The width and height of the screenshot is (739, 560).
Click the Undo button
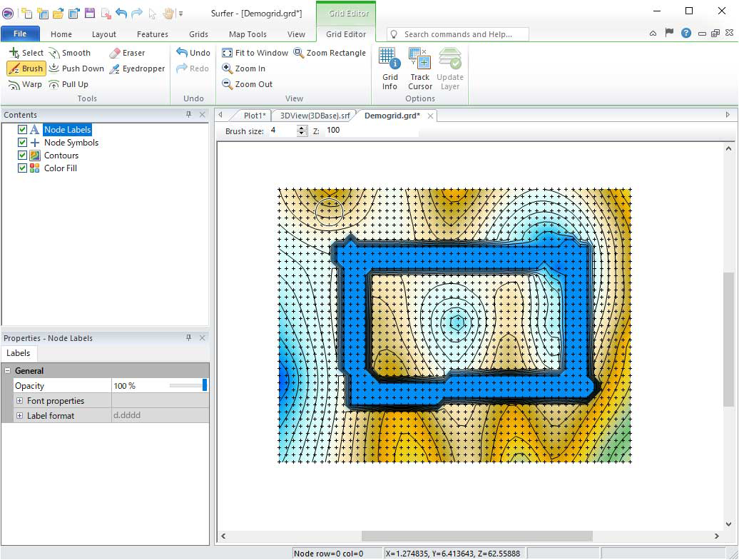coord(193,53)
